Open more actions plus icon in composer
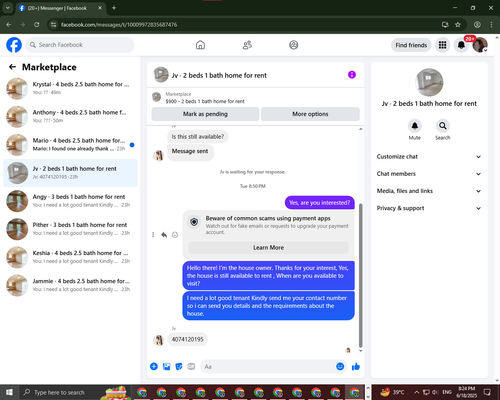The image size is (500, 400). (154, 367)
